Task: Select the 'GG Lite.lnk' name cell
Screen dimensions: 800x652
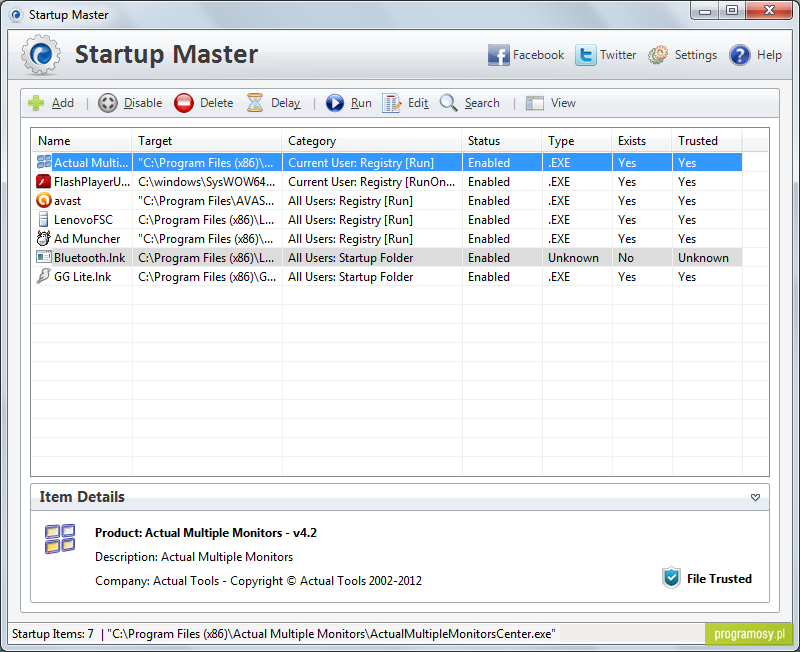Action: click(x=83, y=277)
